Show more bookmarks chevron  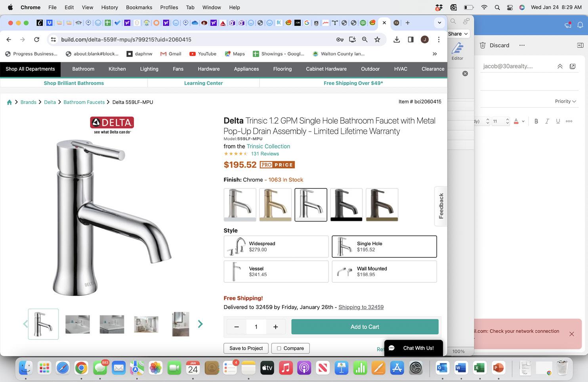click(x=435, y=54)
